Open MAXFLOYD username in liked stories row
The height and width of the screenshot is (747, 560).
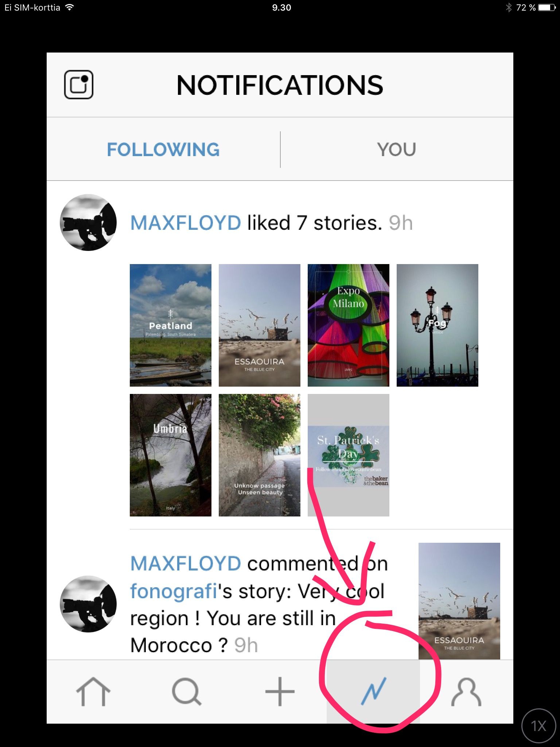[186, 223]
